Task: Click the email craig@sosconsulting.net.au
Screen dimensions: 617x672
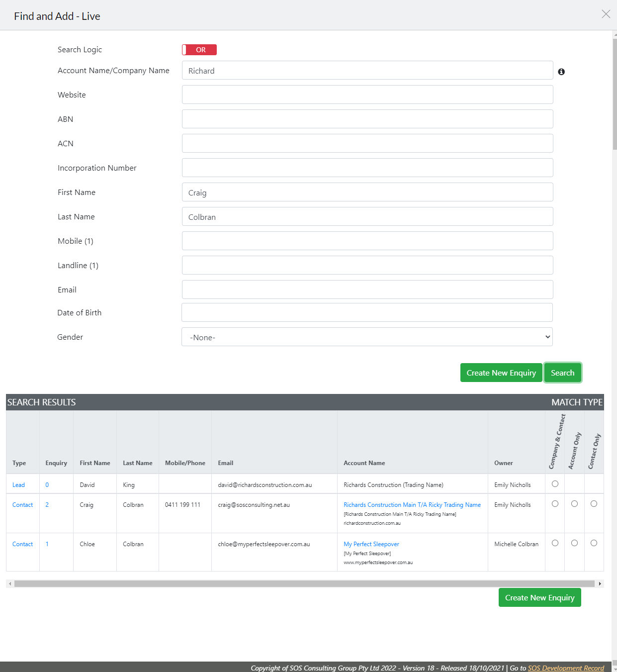Action: [254, 505]
